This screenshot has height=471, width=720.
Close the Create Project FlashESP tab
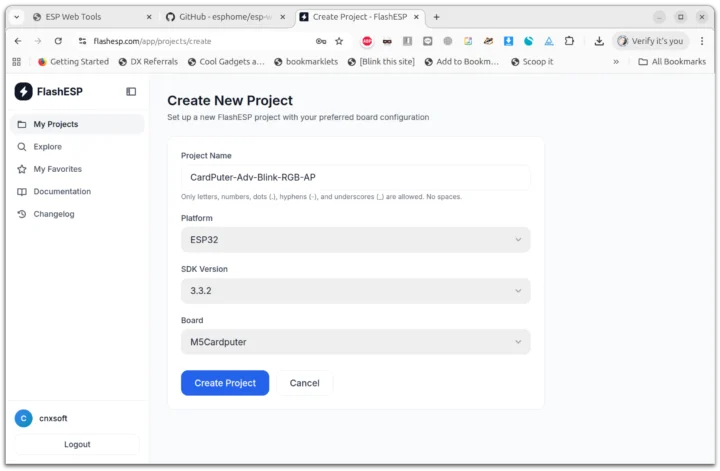(416, 17)
